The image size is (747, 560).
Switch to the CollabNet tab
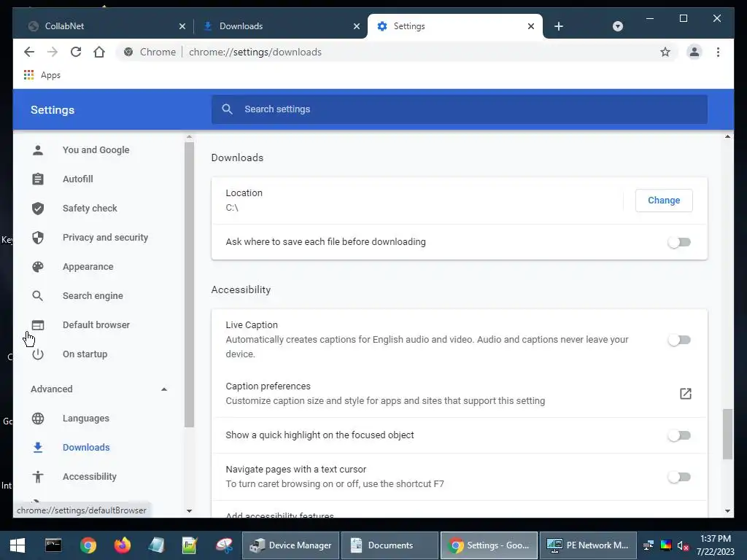105,26
